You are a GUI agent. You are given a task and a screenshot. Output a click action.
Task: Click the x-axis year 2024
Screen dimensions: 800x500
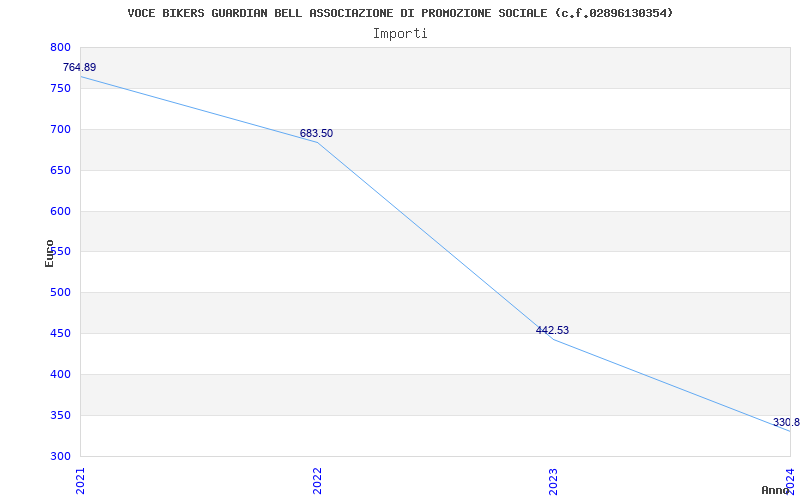point(790,481)
